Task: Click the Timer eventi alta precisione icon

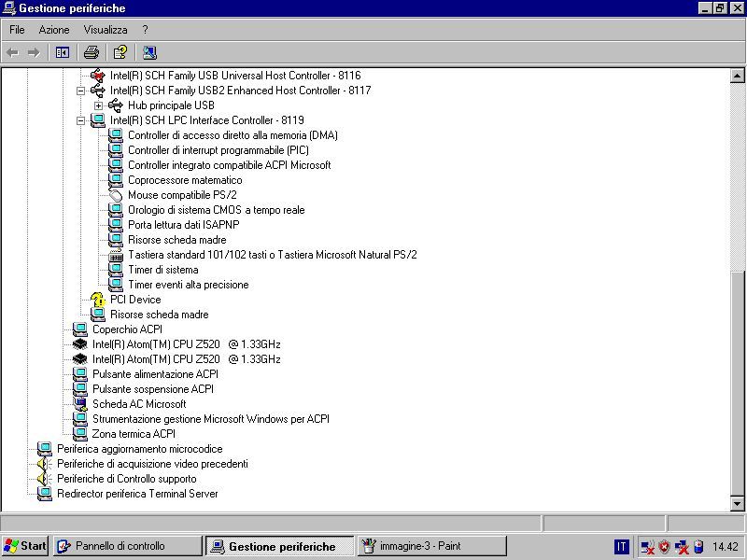Action: click(x=115, y=285)
